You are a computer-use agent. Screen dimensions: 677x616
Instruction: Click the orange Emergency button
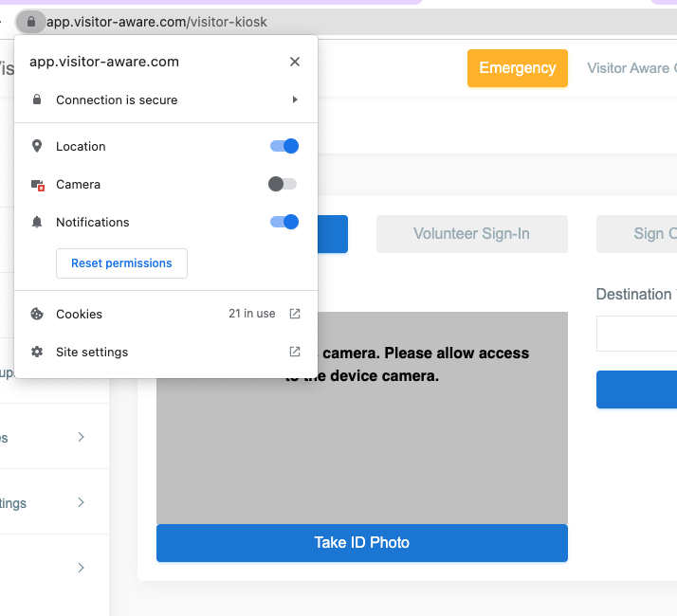518,68
